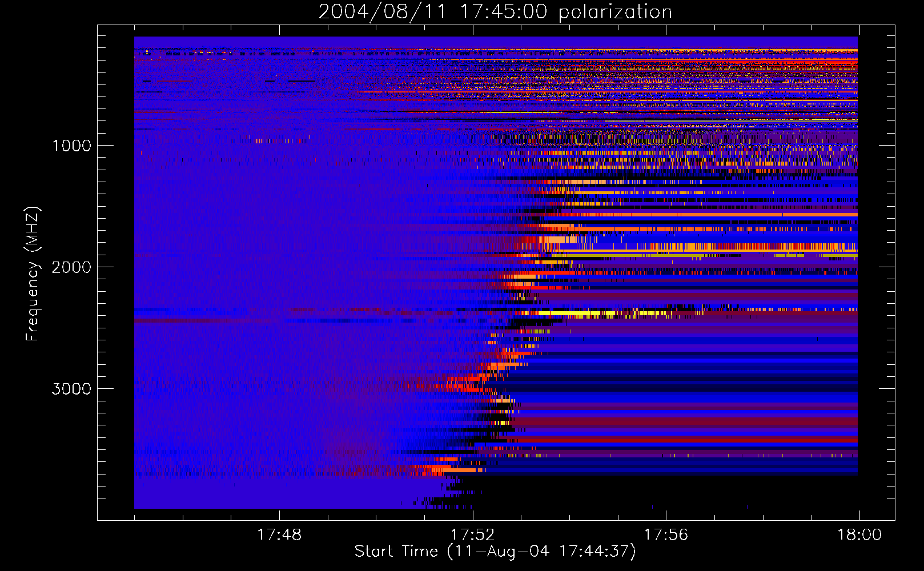Click the "3000" frequency tick label
The image size is (924, 571).
(x=71, y=389)
